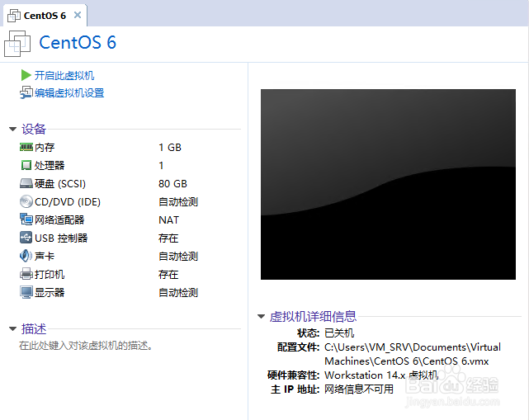Click the display (显示器) monitor icon
529x420 pixels.
click(26, 292)
